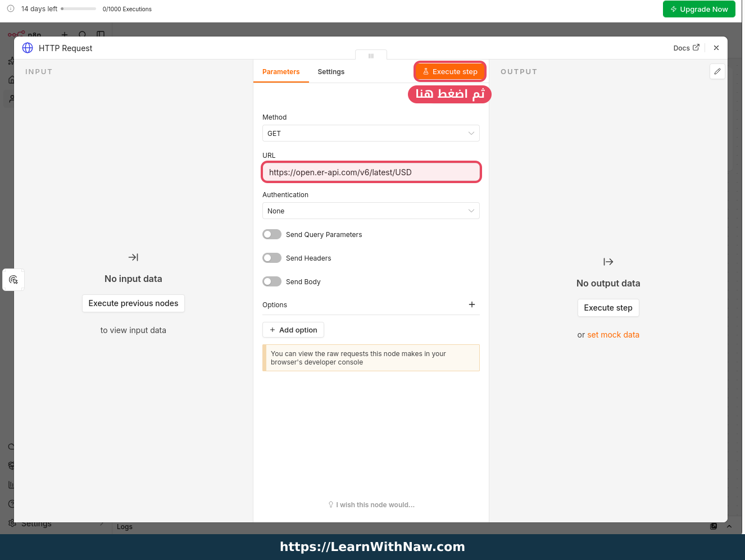The image size is (745, 560).
Task: Follow the set mock data link
Action: point(614,335)
